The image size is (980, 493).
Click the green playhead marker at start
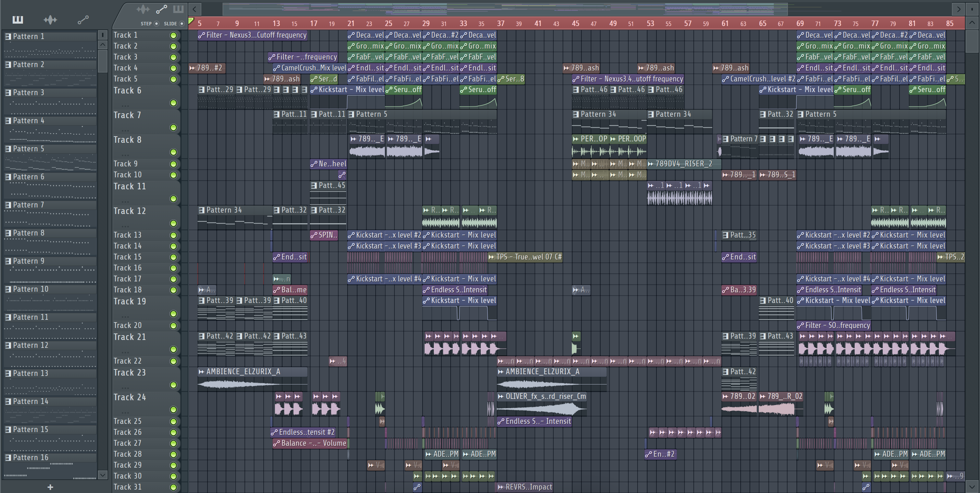pyautogui.click(x=191, y=21)
